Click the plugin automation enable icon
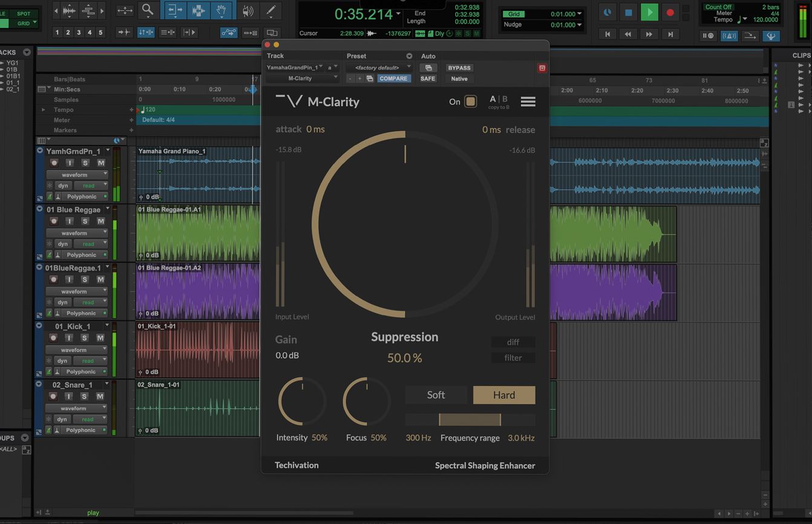 [428, 68]
